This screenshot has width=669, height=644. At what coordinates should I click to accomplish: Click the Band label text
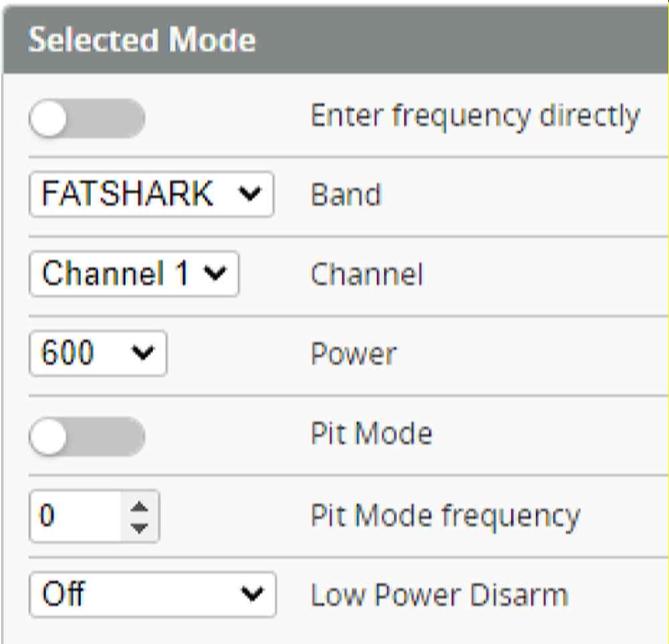[x=346, y=195]
